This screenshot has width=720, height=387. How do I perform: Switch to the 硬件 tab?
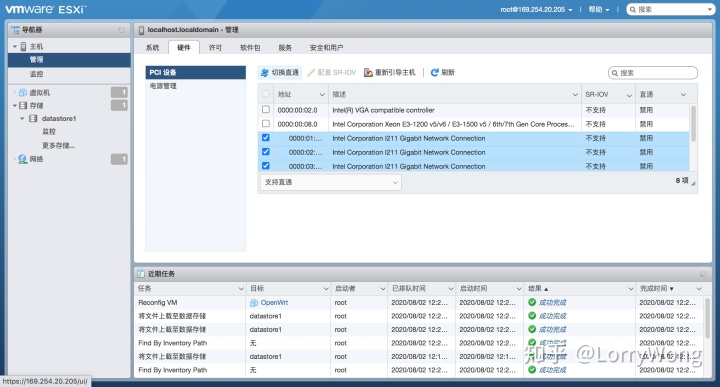184,48
